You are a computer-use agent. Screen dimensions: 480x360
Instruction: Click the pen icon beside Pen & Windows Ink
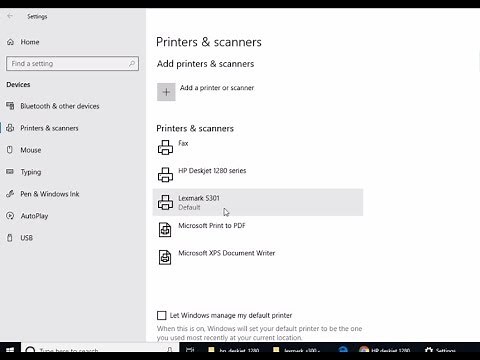(x=10, y=194)
